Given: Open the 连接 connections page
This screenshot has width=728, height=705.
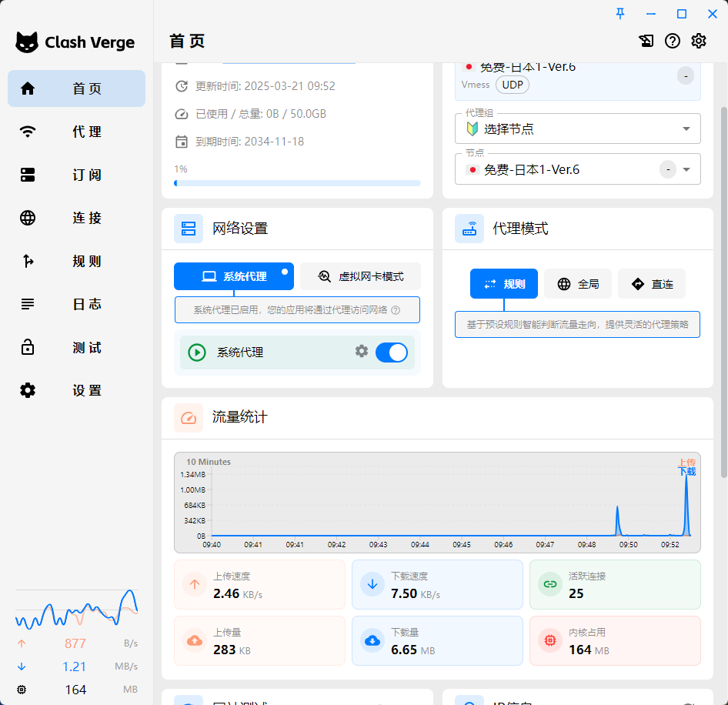Looking at the screenshot, I should 77,218.
